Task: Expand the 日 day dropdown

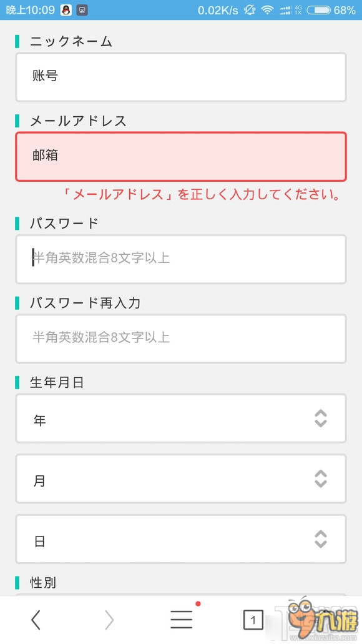Action: click(181, 539)
